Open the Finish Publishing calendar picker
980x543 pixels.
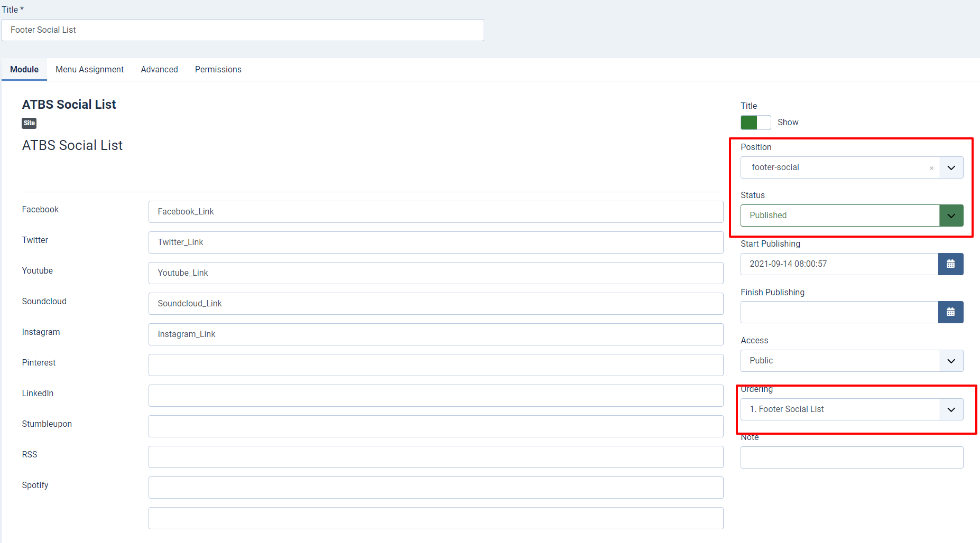[x=950, y=312]
